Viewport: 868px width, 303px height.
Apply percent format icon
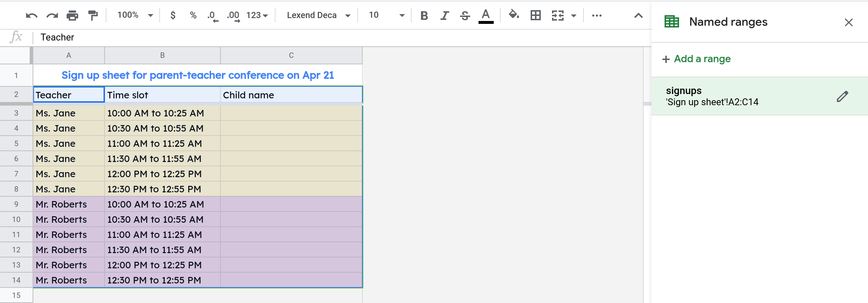(x=193, y=15)
